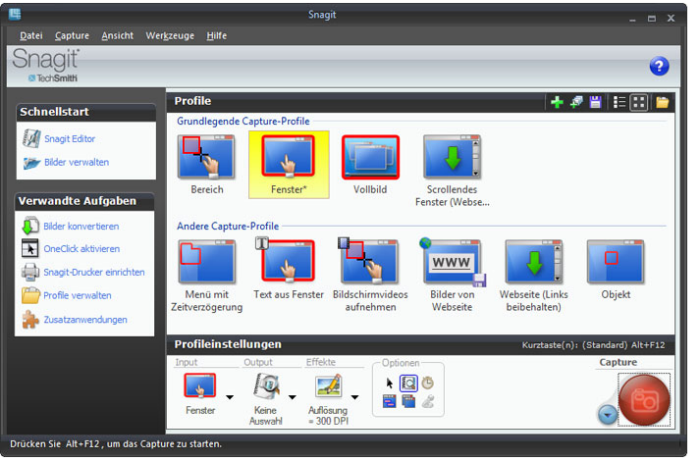
Task: Expand the blue capture mode dropdown
Action: pos(608,415)
